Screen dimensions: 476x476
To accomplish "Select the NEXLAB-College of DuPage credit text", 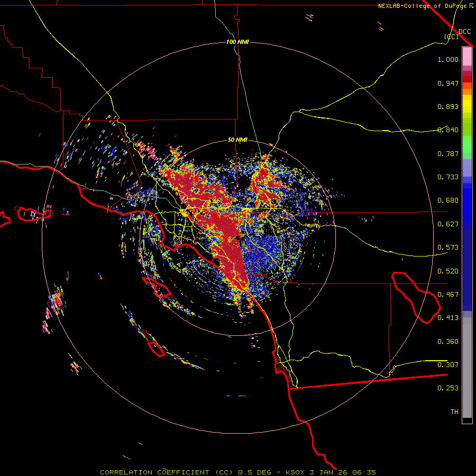I will tap(423, 6).
